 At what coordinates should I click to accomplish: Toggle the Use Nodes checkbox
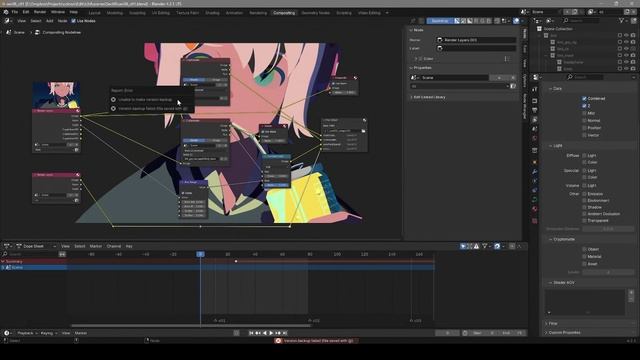(73, 21)
